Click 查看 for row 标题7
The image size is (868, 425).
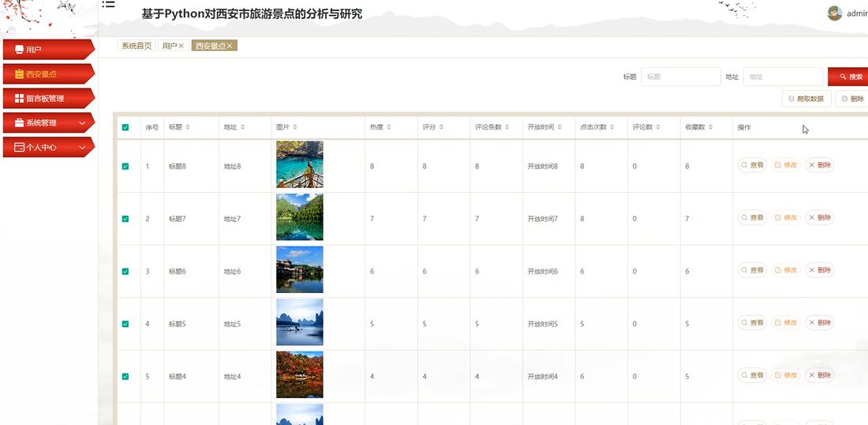[752, 218]
